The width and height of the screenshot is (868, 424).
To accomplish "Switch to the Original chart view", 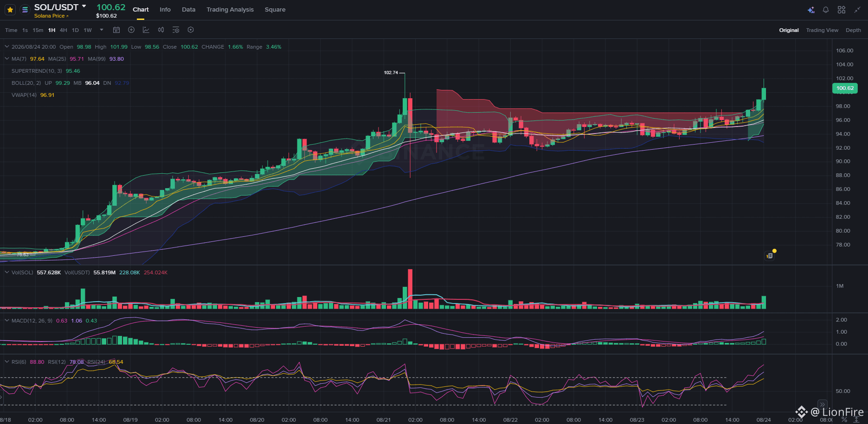I will 789,30.
